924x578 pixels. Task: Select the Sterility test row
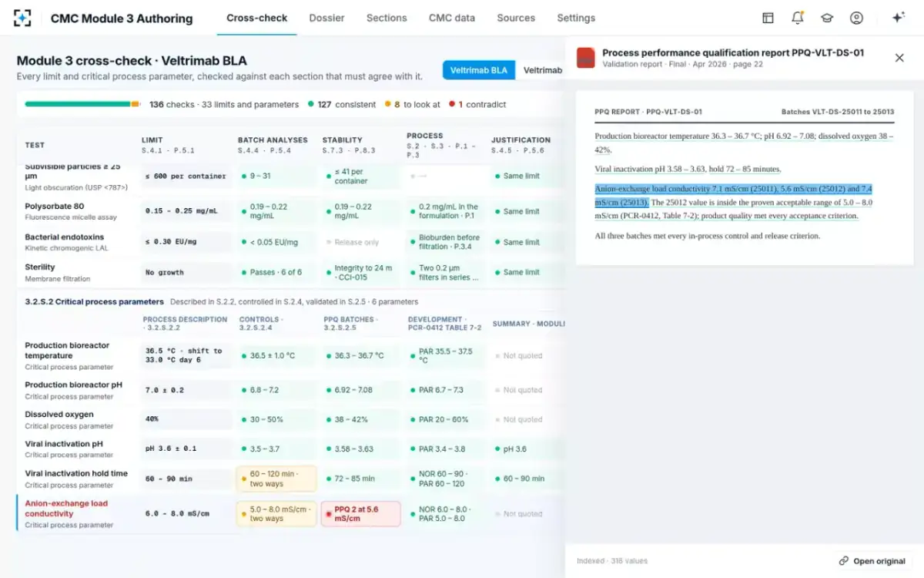(290, 272)
